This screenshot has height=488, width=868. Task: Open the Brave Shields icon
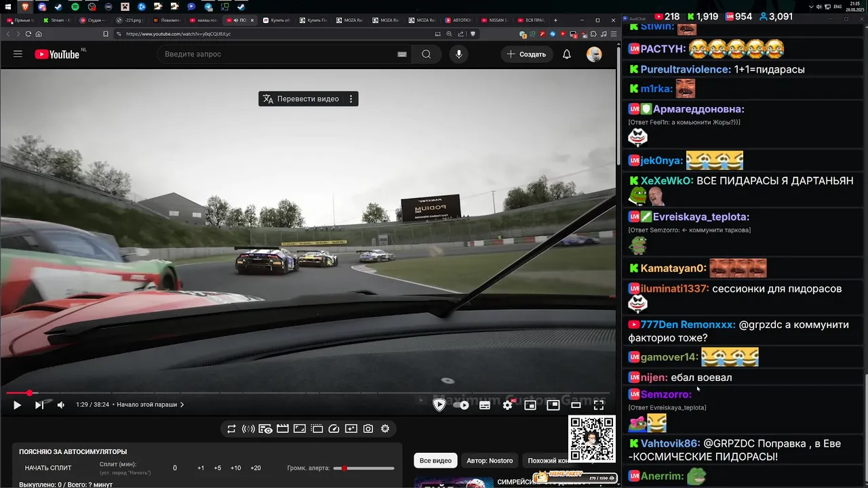coord(473,34)
